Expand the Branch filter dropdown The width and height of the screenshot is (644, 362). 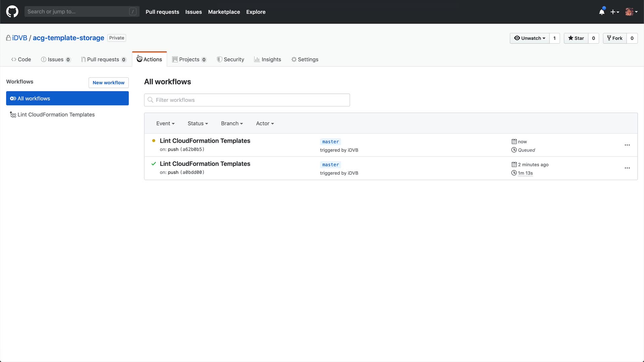232,123
